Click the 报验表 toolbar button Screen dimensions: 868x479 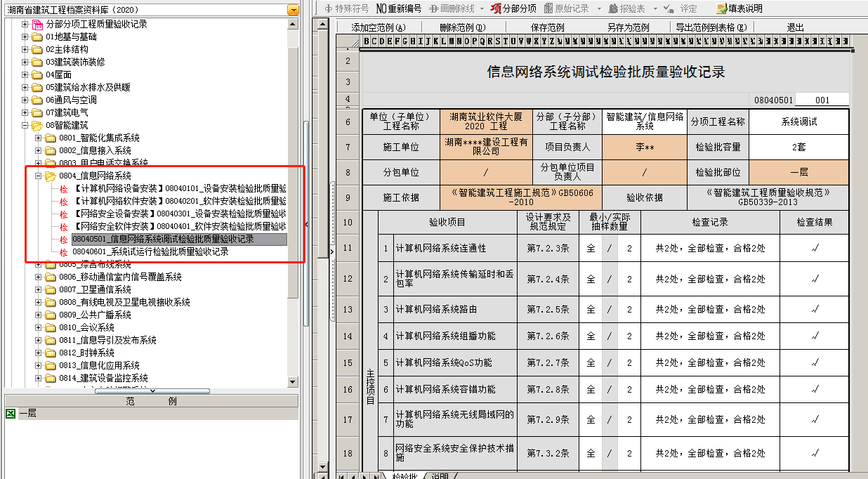[x=627, y=8]
